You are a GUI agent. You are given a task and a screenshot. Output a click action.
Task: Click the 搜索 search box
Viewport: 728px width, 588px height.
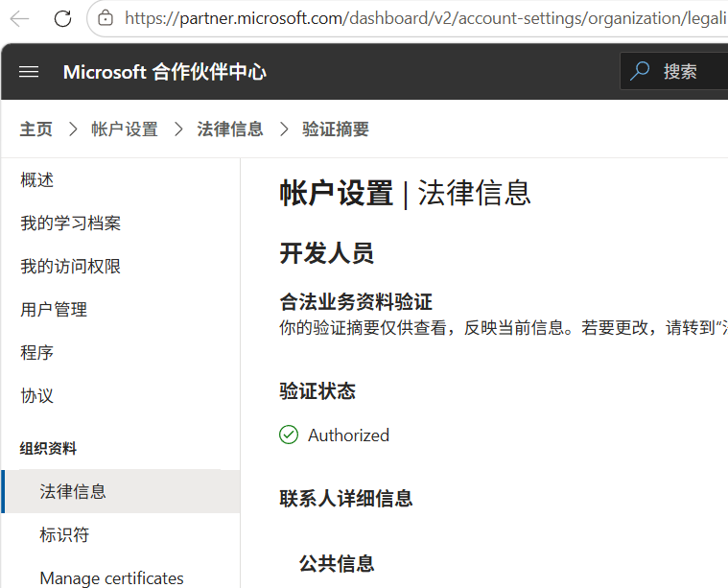[674, 71]
